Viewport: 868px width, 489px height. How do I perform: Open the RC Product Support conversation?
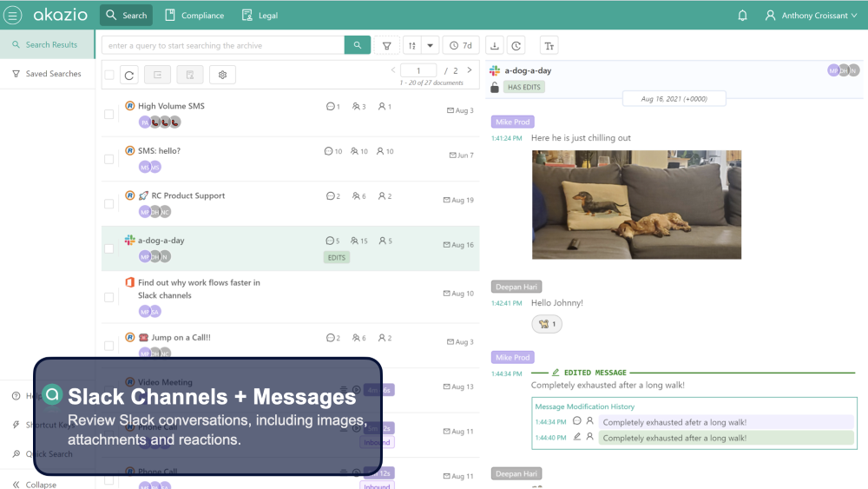[x=291, y=204]
